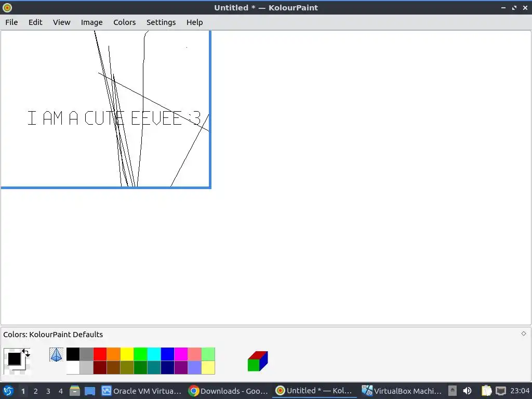Viewport: 532px width, 399px height.
Task: Open the View menu
Action: pos(61,22)
